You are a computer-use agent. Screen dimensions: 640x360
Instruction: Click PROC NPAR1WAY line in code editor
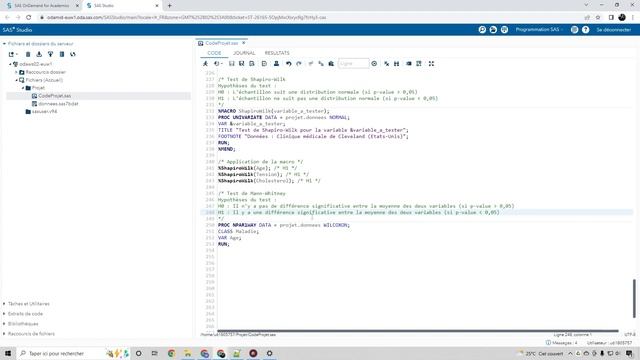coord(284,225)
